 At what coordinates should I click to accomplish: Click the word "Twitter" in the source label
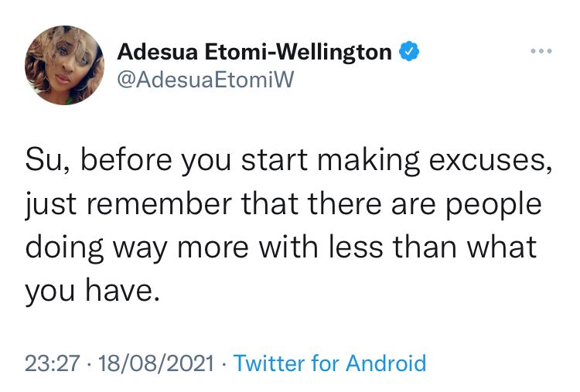point(270,363)
